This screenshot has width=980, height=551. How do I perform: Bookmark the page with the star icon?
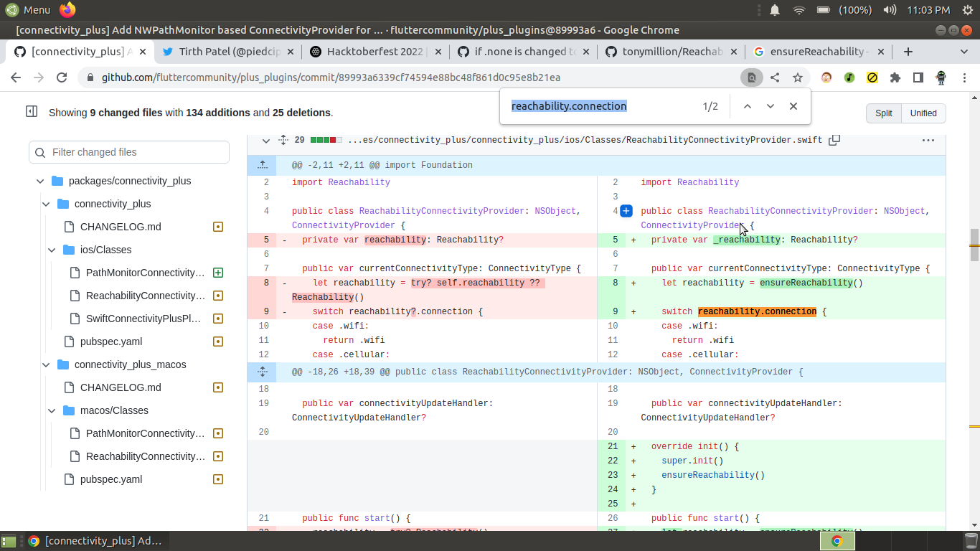(x=799, y=77)
